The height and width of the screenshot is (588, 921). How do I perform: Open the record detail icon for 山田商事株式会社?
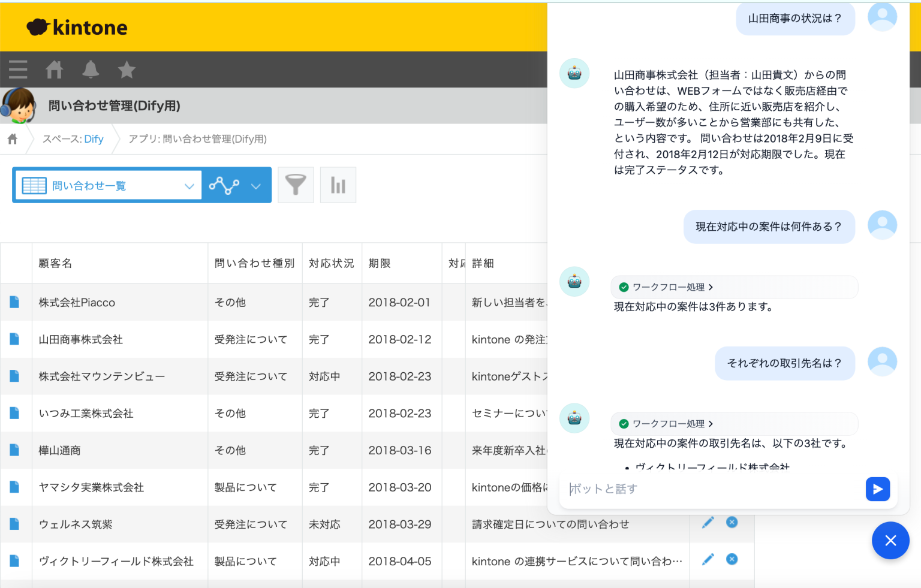pos(15,339)
